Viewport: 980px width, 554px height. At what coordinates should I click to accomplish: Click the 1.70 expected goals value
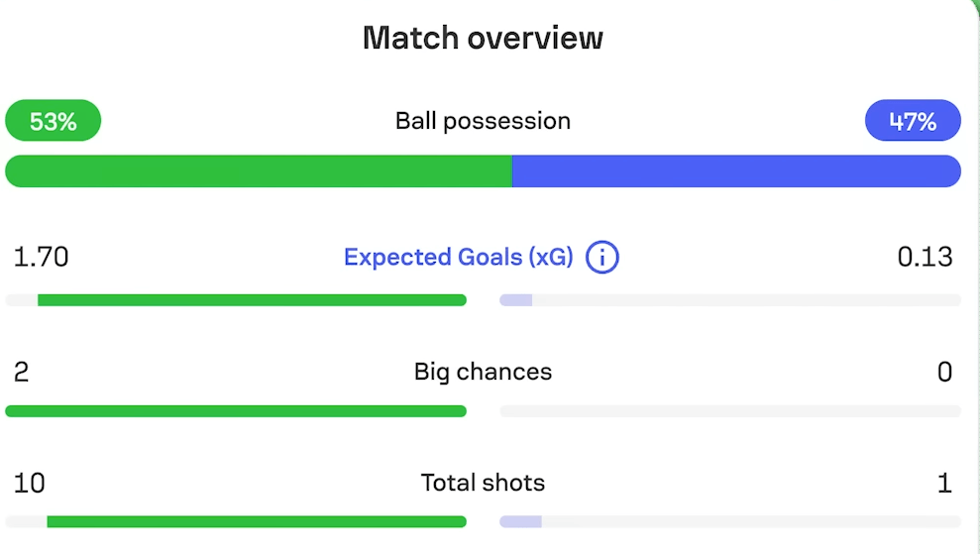(41, 258)
